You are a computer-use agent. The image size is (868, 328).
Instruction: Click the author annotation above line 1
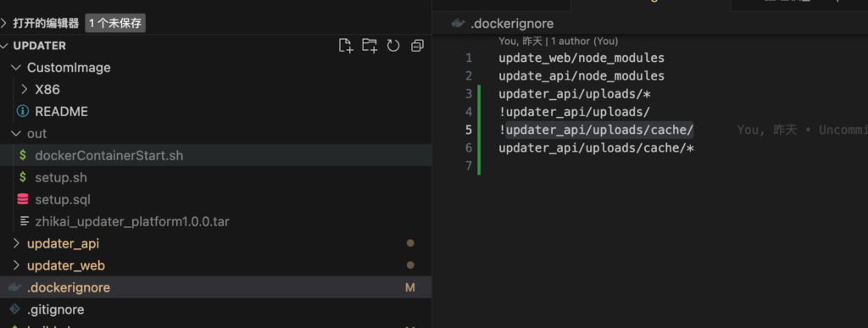558,41
